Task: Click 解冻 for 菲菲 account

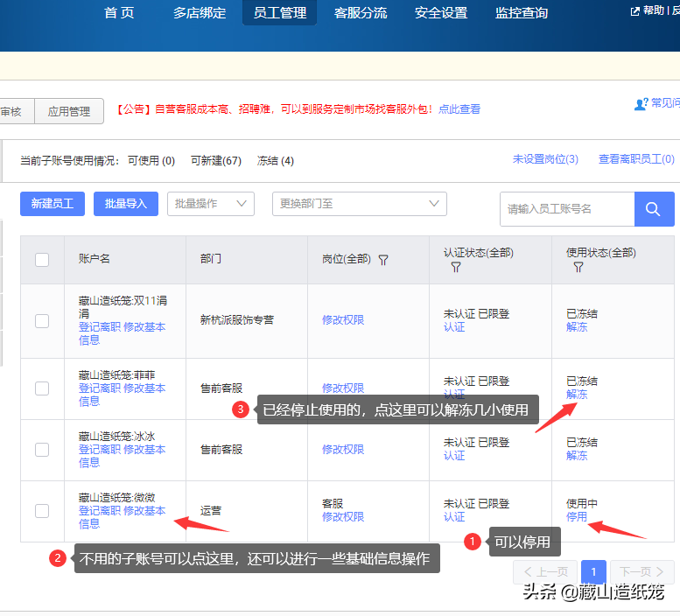Action: tap(577, 394)
